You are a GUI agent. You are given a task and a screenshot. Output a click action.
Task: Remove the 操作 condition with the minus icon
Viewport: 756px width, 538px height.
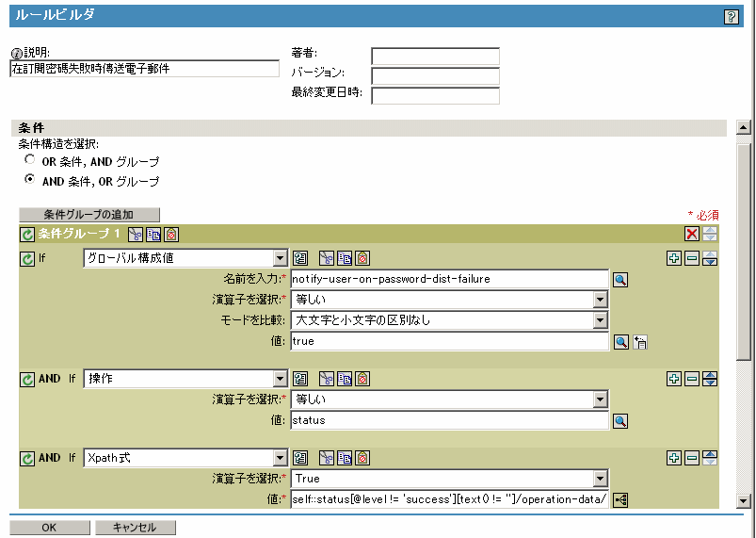point(692,379)
